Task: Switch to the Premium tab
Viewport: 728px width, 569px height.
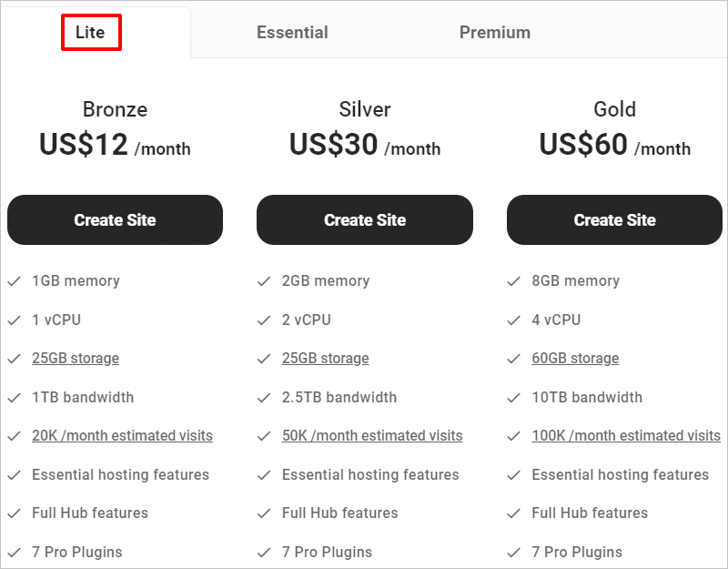Action: 495,32
